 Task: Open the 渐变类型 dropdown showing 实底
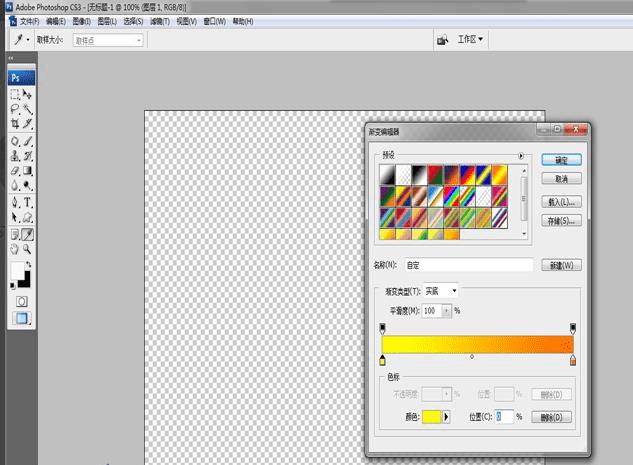point(441,291)
